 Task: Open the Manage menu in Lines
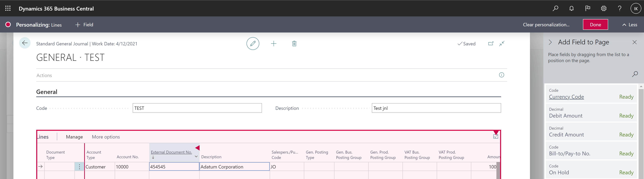74,137
